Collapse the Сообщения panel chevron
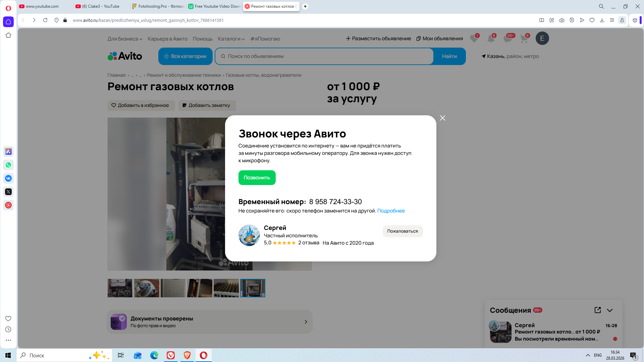The width and height of the screenshot is (644, 362). (610, 310)
